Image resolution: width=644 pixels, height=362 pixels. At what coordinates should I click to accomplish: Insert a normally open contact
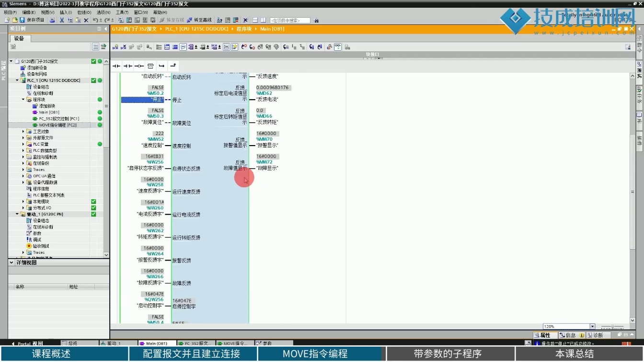coord(116,66)
